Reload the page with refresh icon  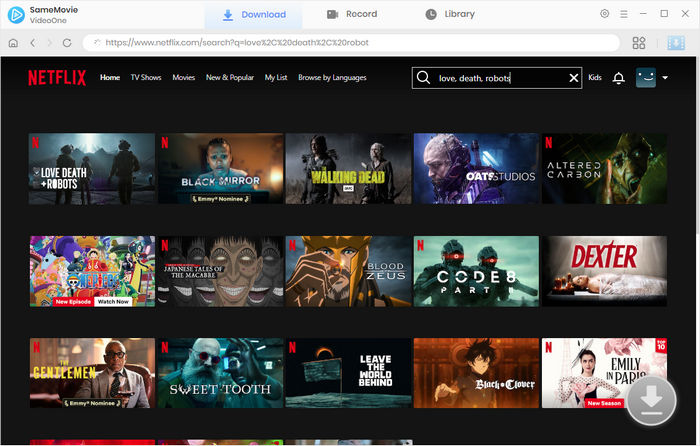(x=67, y=43)
